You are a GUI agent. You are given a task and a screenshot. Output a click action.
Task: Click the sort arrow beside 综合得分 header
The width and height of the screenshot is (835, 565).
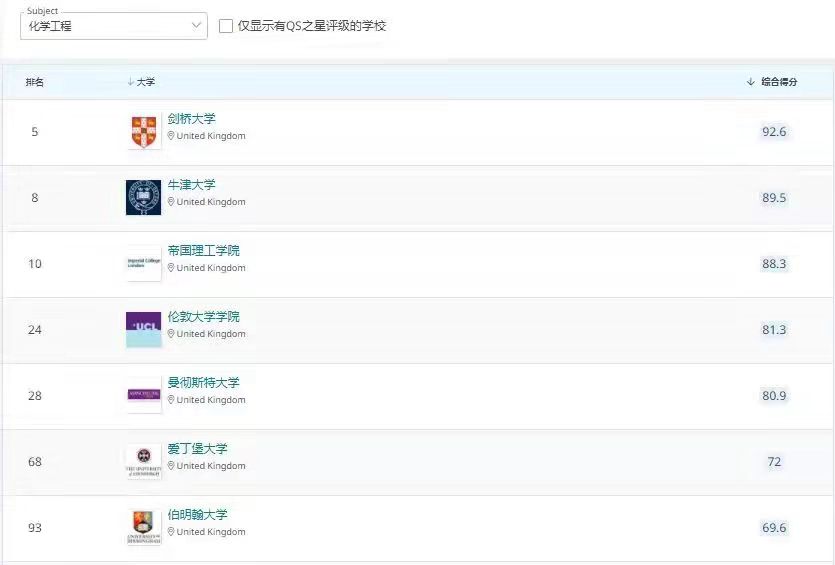click(x=751, y=81)
